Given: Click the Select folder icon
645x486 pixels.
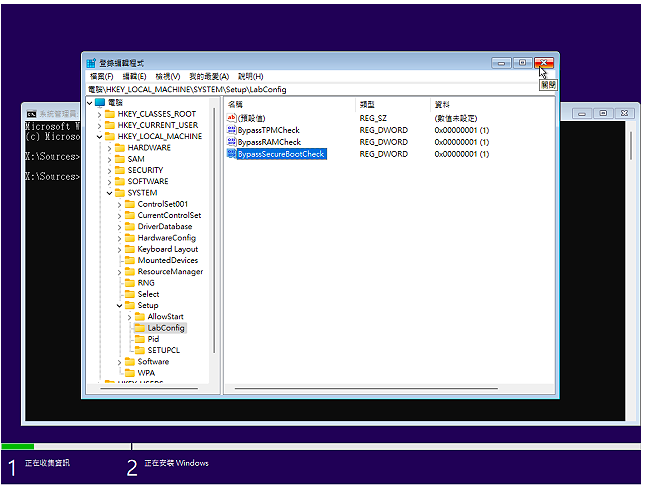Looking at the screenshot, I should click(130, 294).
